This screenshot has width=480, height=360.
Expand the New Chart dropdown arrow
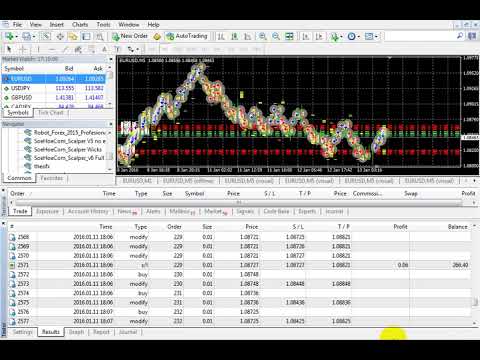point(16,36)
